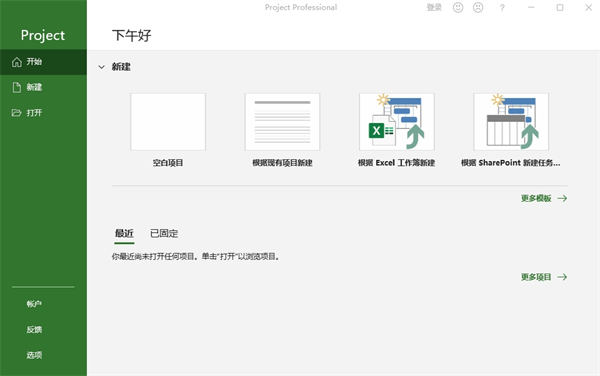The height and width of the screenshot is (376, 600).
Task: Open 更多模板 link
Action: pos(544,198)
